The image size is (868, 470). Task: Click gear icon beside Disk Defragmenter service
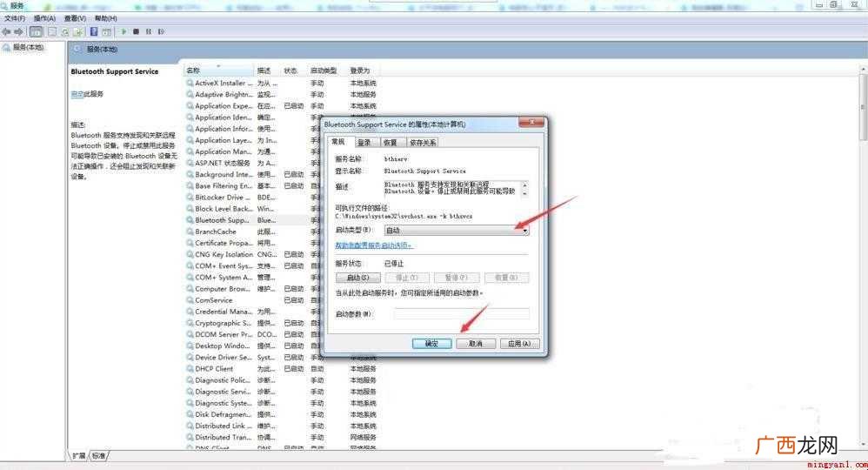pos(190,414)
